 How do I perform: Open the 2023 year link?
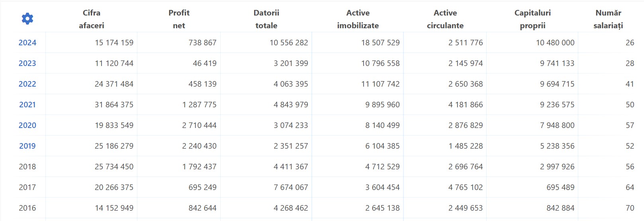point(27,63)
